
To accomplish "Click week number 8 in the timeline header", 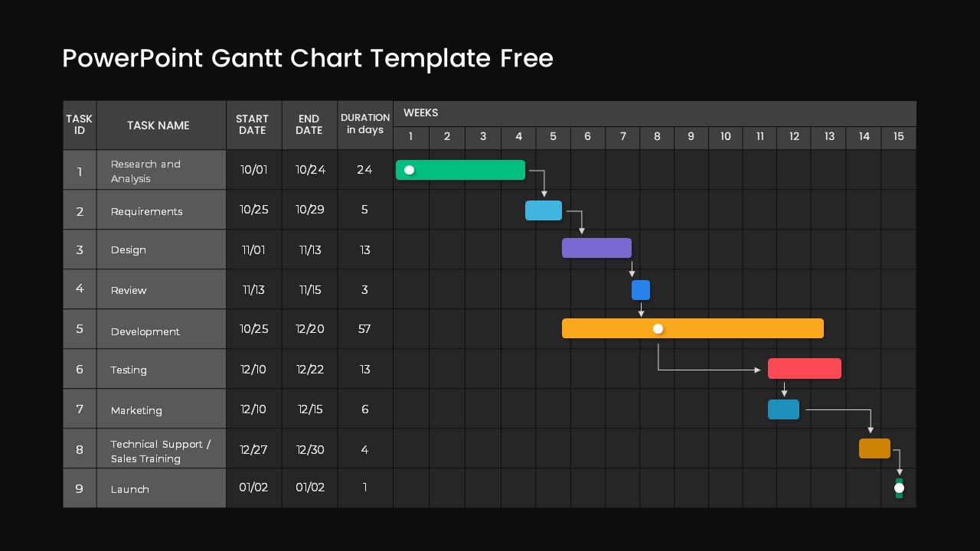I will [657, 137].
